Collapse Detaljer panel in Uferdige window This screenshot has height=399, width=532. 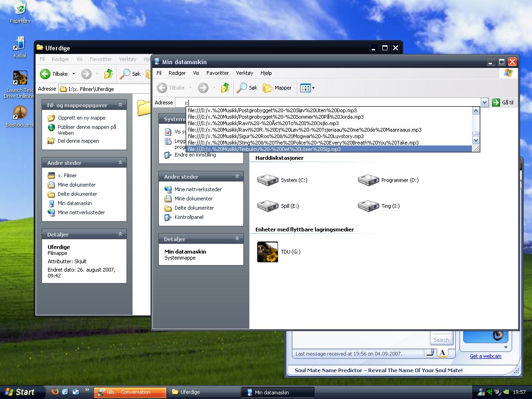[x=120, y=234]
